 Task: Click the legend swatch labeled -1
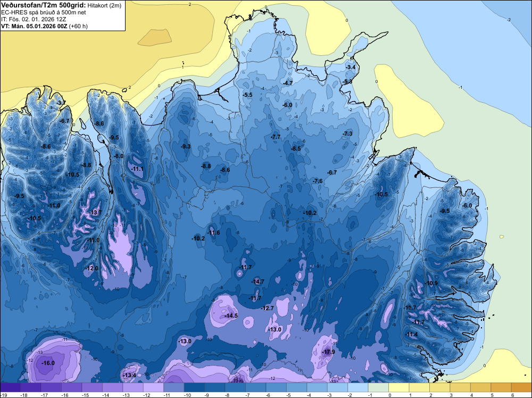(378, 387)
